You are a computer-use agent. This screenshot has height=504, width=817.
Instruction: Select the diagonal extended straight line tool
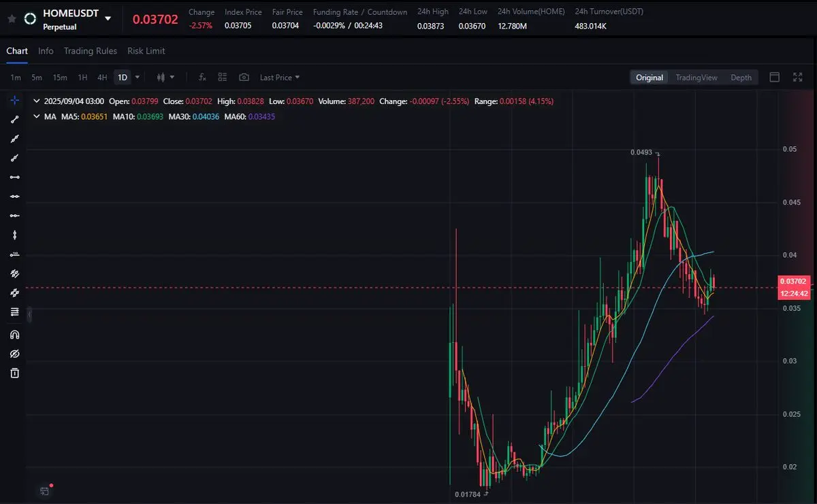click(x=15, y=139)
